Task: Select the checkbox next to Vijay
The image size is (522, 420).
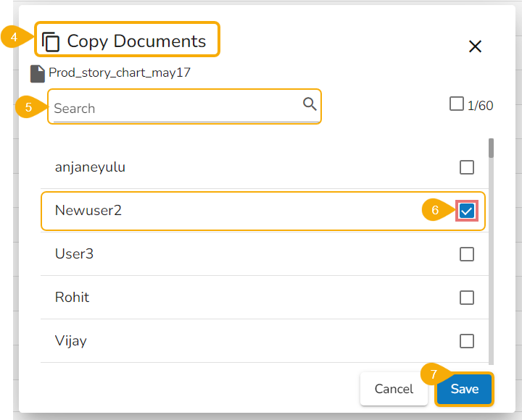Action: point(467,341)
